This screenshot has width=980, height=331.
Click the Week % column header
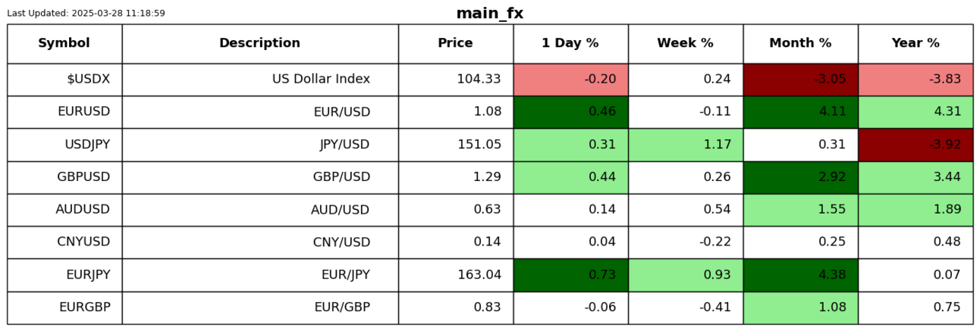(686, 44)
